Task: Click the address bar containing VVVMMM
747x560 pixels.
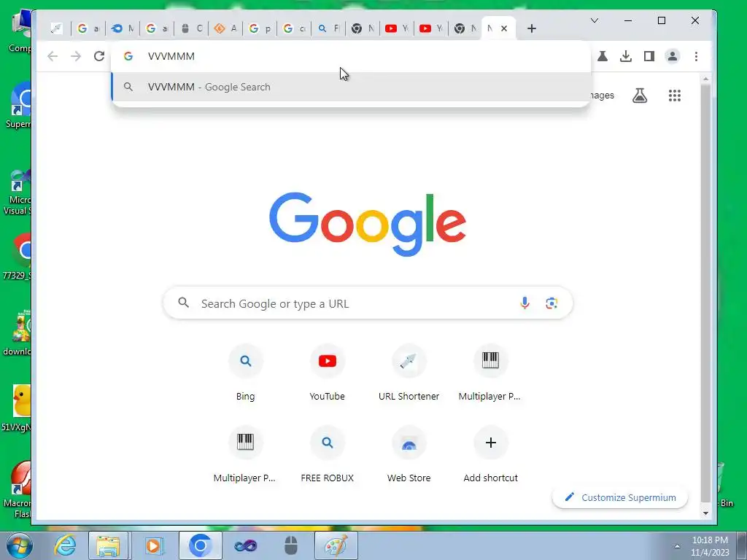Action: click(x=351, y=56)
